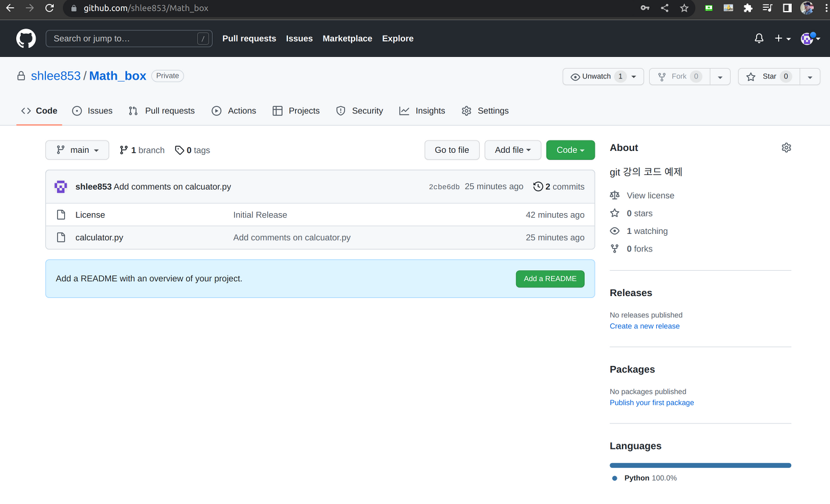
Task: Open browser extensions puzzle icon
Action: [748, 8]
